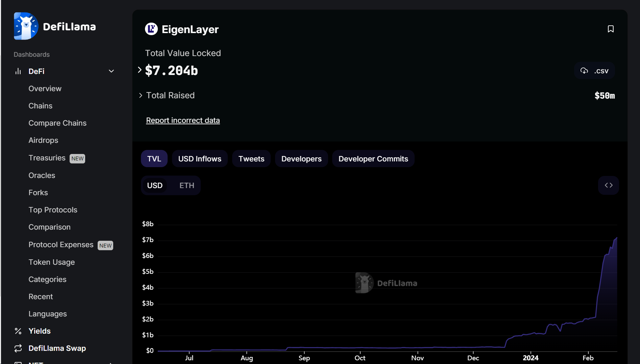Open the Overview page
Viewport: 640px width, 364px height.
(x=45, y=89)
